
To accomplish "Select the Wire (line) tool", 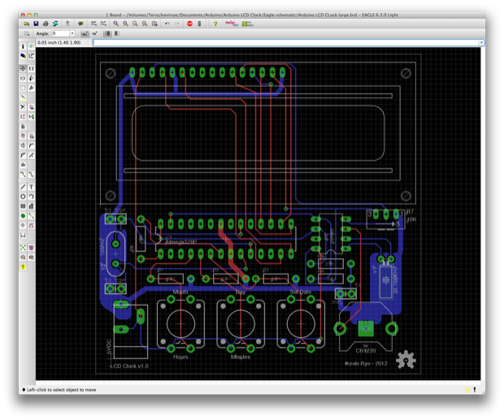I will (x=23, y=187).
